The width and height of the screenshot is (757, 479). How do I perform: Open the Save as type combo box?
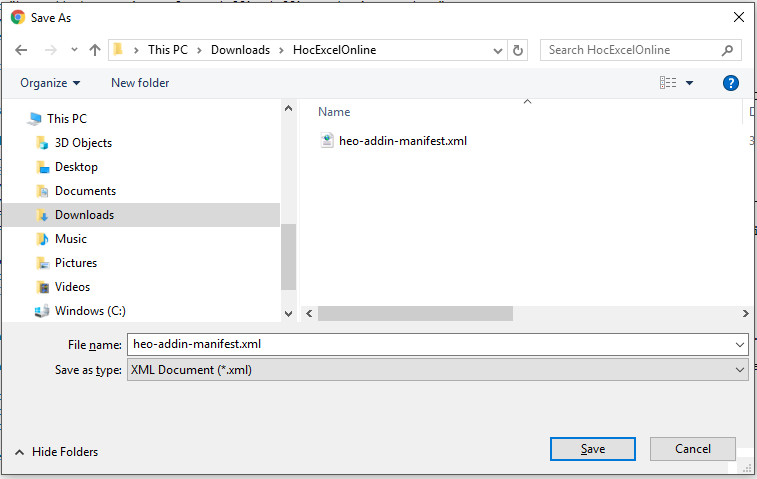[438, 370]
